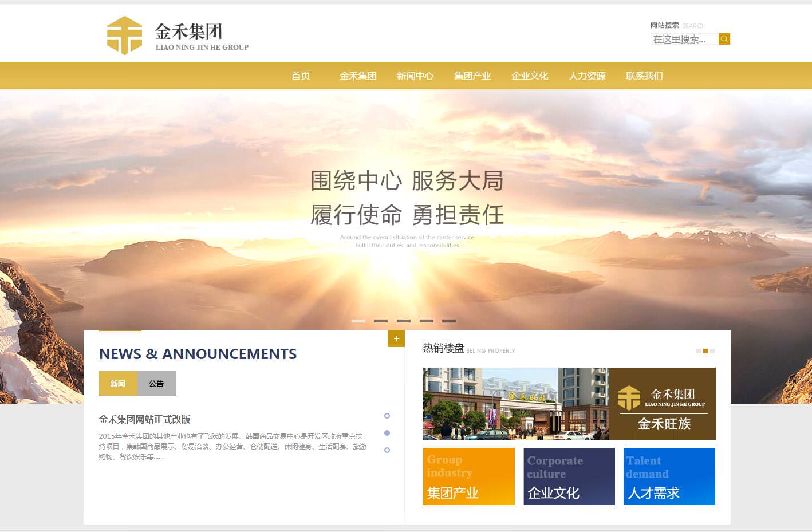Image resolution: width=812 pixels, height=532 pixels.
Task: Open the 金禾旺族 property banner image
Action: tap(569, 404)
